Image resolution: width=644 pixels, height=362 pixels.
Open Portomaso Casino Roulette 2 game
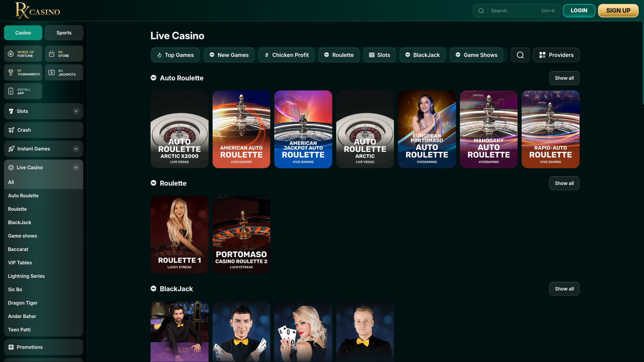[x=241, y=235]
